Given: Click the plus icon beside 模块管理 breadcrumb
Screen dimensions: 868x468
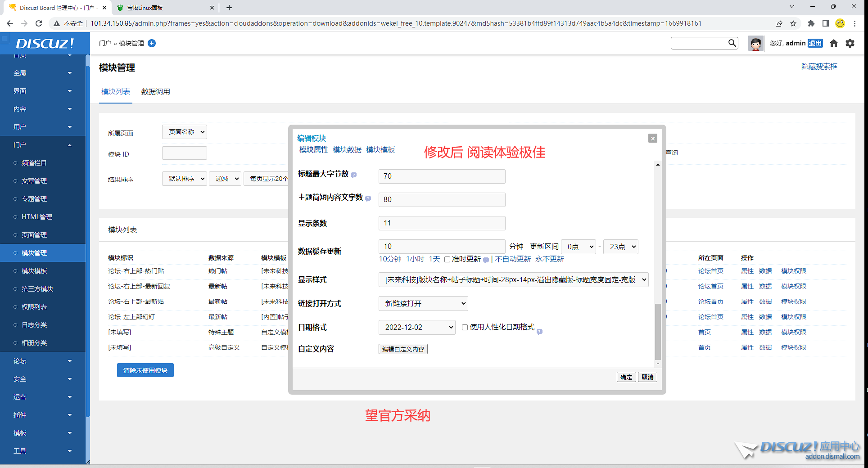Looking at the screenshot, I should 152,43.
